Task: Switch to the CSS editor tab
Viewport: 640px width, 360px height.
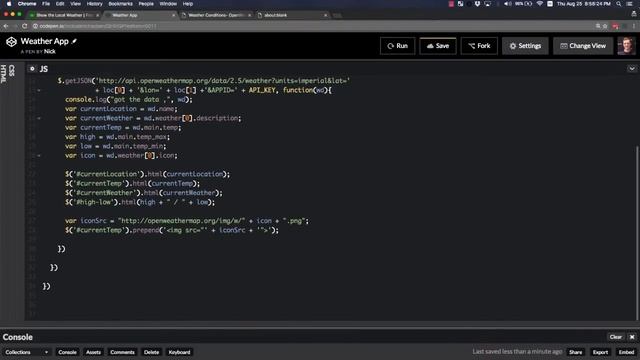Action: [11, 70]
